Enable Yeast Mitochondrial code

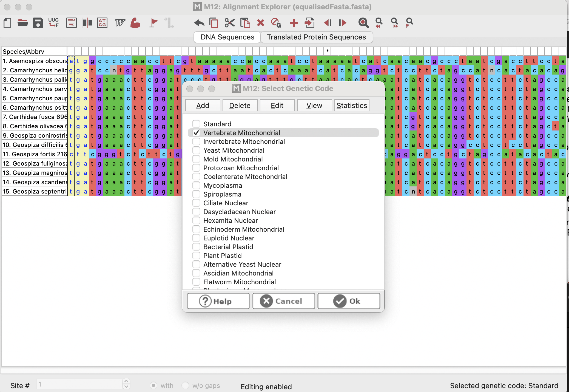pyautogui.click(x=196, y=150)
